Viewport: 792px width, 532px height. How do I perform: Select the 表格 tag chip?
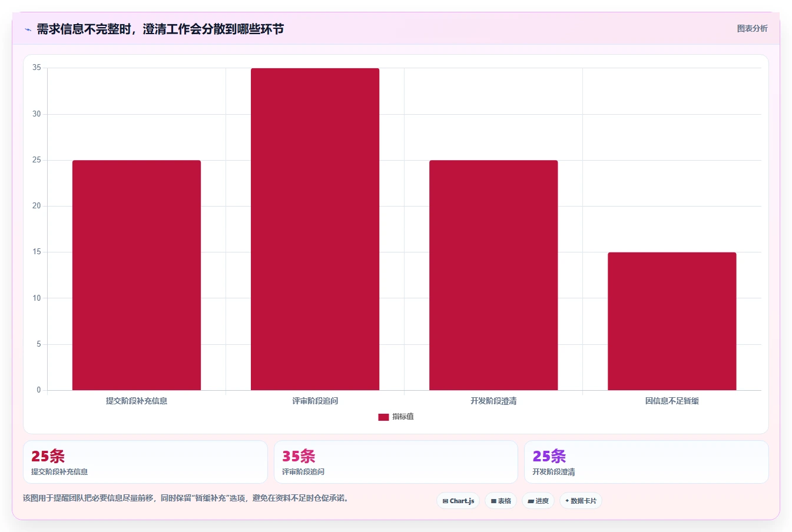pos(501,501)
